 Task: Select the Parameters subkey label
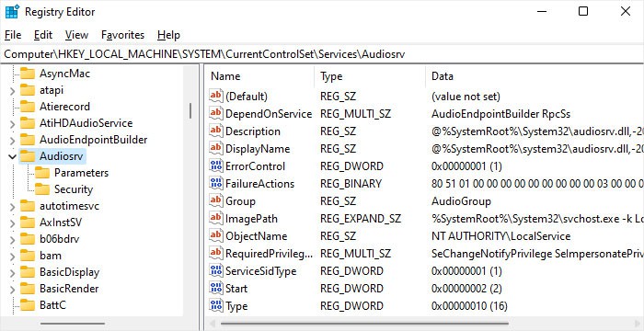(81, 173)
